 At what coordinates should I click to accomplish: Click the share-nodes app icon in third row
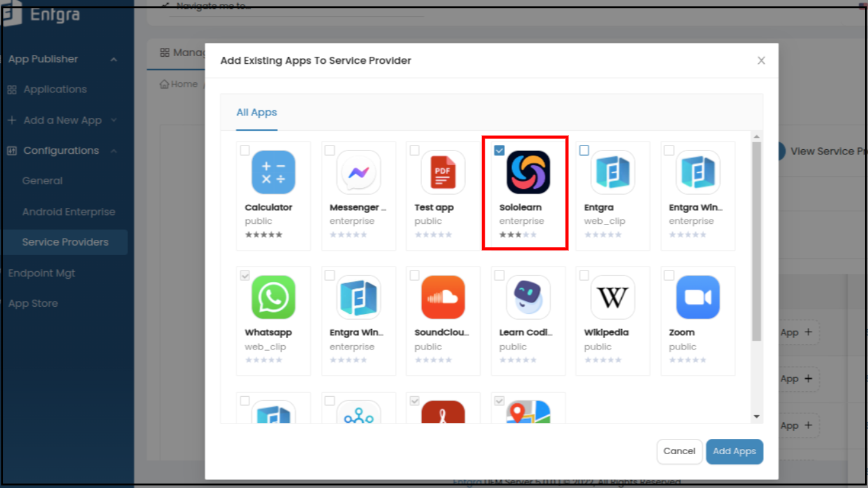pyautogui.click(x=358, y=411)
